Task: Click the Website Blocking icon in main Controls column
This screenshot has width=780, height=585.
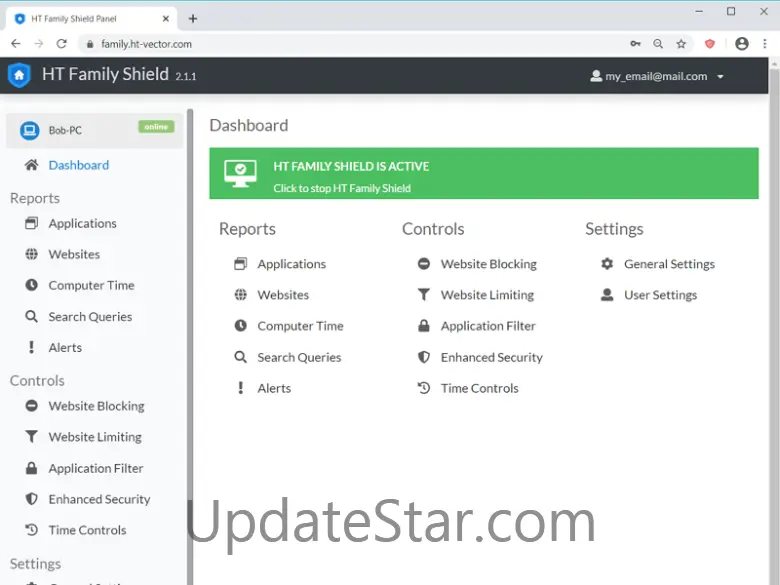Action: pos(424,264)
